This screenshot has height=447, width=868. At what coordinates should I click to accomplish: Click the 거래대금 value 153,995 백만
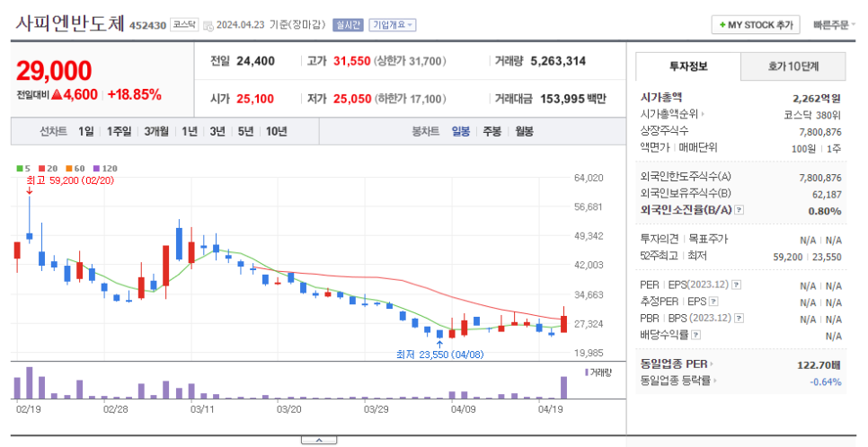click(x=573, y=99)
